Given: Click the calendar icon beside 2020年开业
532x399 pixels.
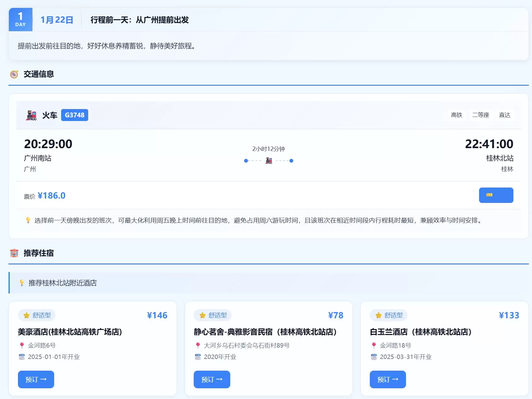Looking at the screenshot, I should tap(198, 357).
